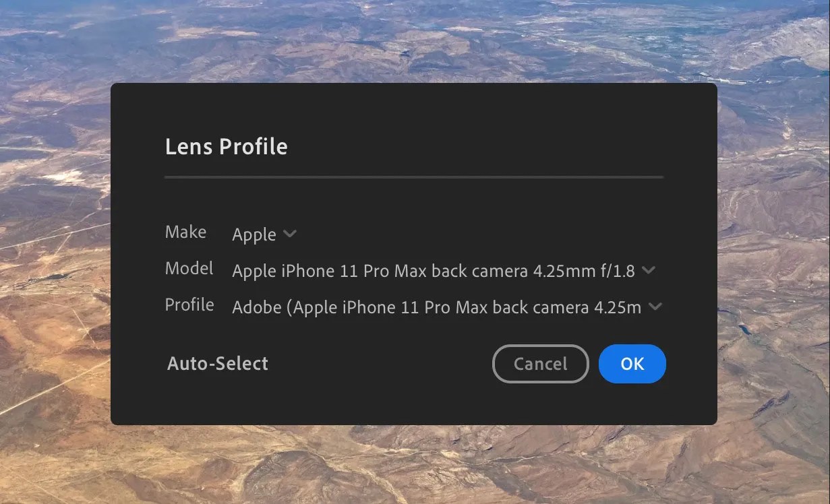Click the Profile label
830x504 pixels.
189,305
